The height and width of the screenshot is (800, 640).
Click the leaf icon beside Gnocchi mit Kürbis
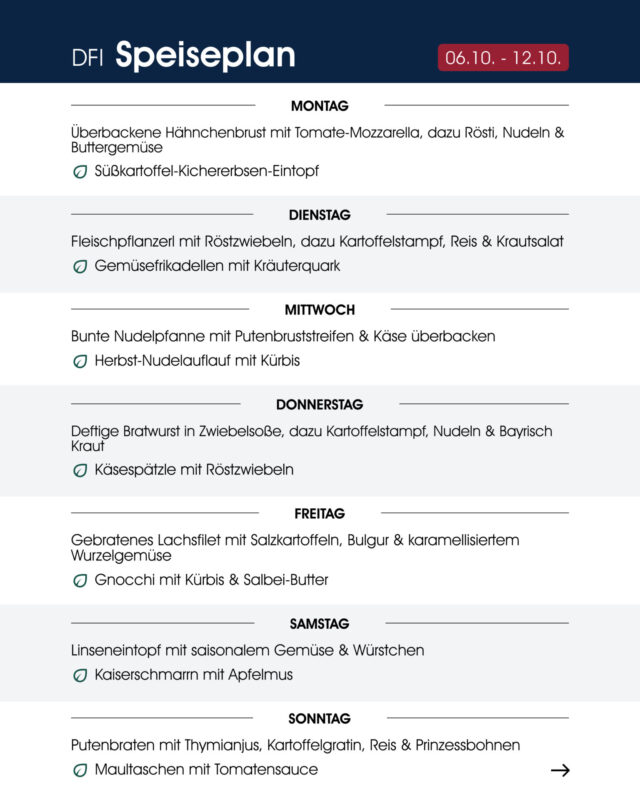coord(80,580)
